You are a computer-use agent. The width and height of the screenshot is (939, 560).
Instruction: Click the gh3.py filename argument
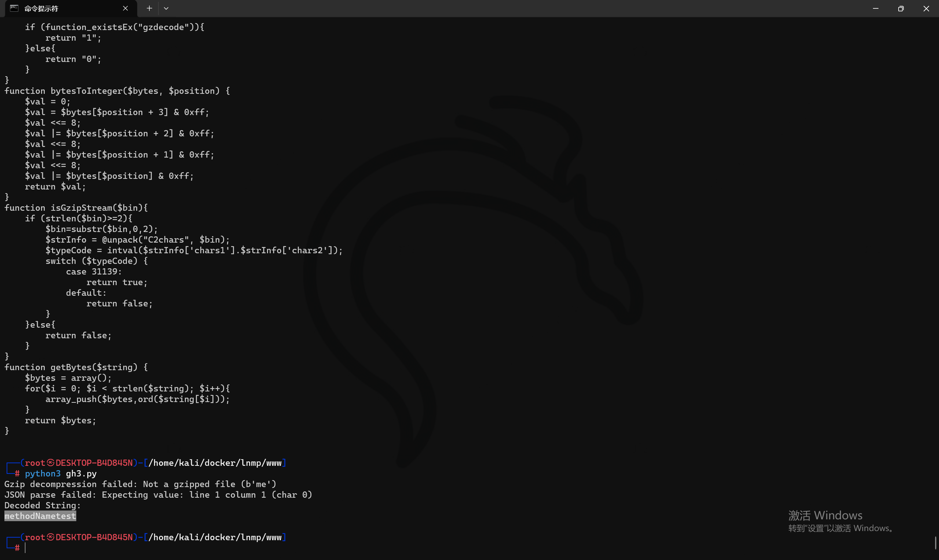(x=81, y=473)
